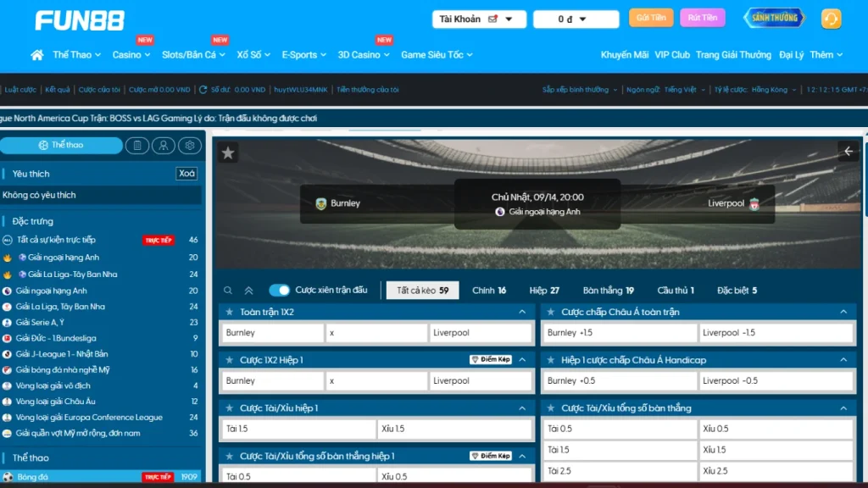Screen dimensions: 868x488
Task: Toggle the Cược xiên trận đấu switch
Action: tap(280, 290)
